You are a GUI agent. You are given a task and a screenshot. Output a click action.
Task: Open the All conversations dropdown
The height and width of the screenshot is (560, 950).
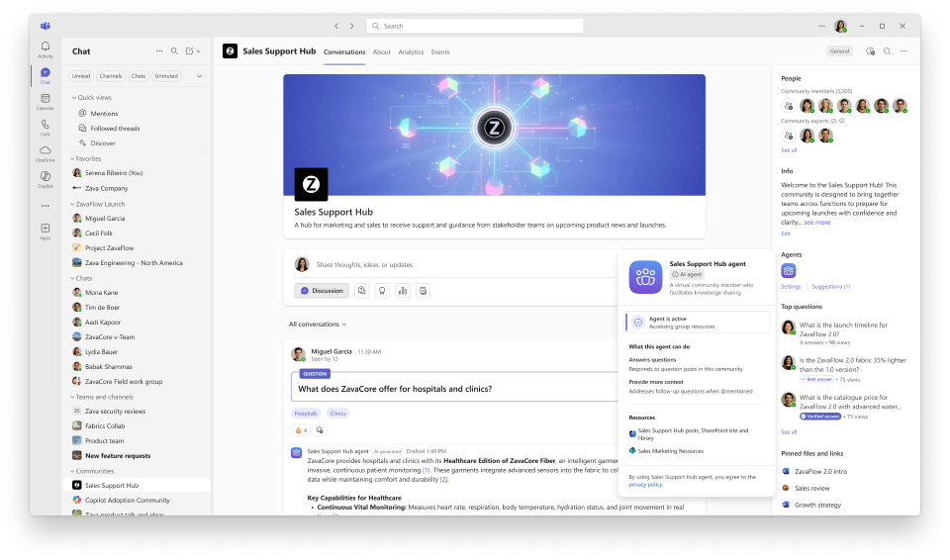coord(318,325)
